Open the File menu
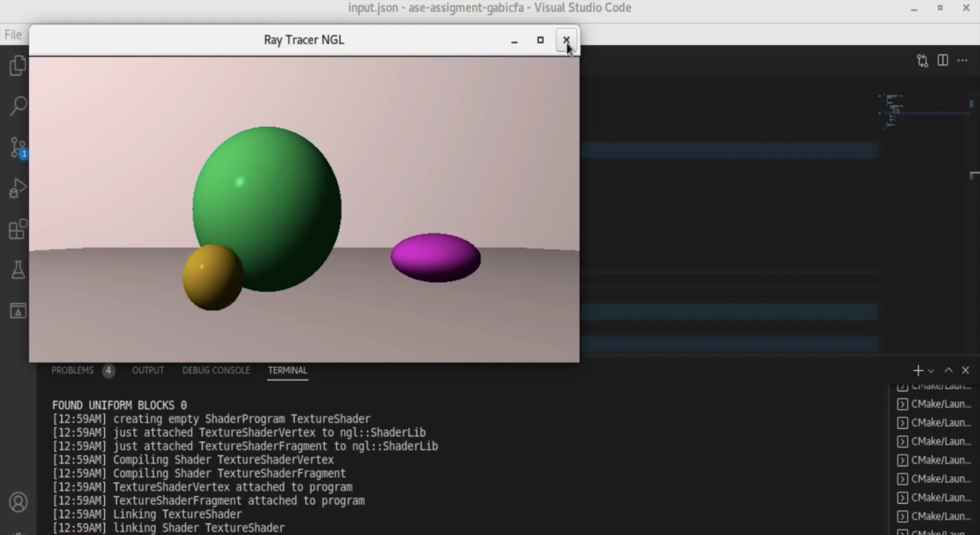Viewport: 980px width, 535px height. [13, 34]
